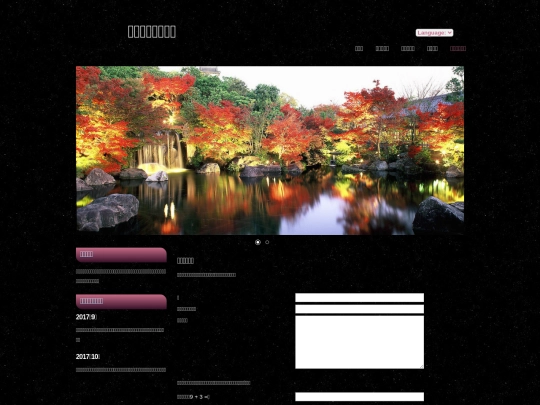Select the first filled slideshow indicator dot
540x405 pixels.
tap(258, 242)
